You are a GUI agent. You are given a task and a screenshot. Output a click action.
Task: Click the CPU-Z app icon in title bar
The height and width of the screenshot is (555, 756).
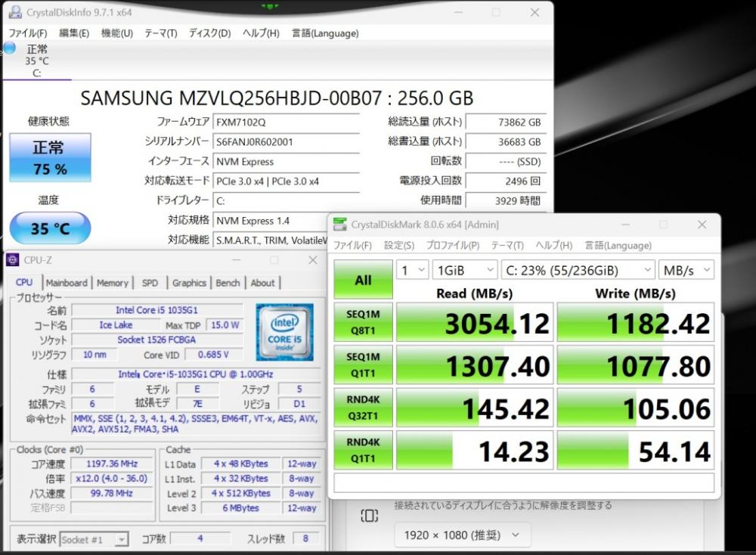(13, 260)
